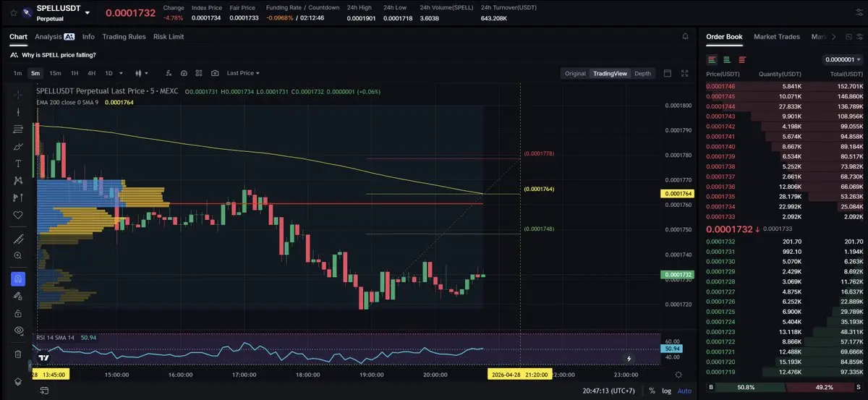
Task: Select the Text annotation tool
Action: pyautogui.click(x=18, y=163)
